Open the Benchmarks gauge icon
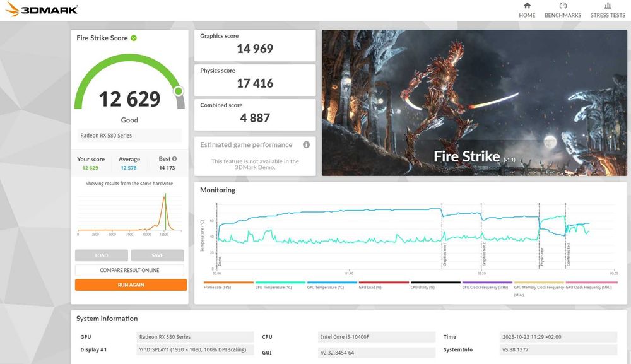This screenshot has height=364, width=631. pyautogui.click(x=563, y=6)
